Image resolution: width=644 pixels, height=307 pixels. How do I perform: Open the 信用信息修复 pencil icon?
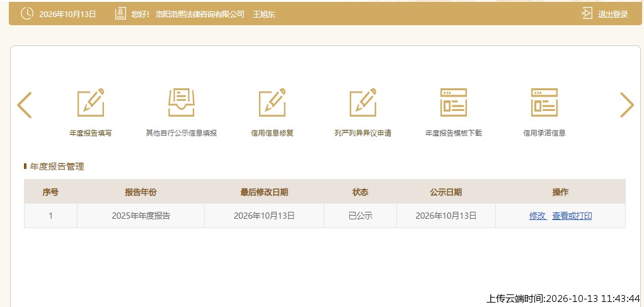coord(272,102)
